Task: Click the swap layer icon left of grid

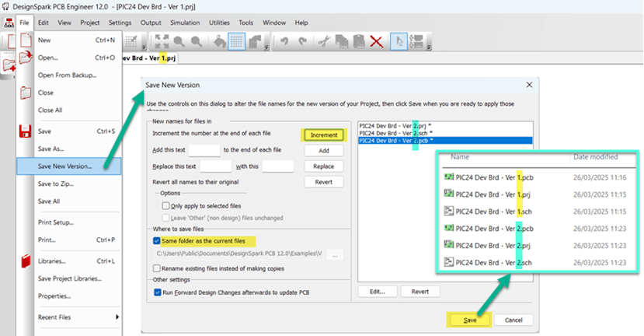Action: click(219, 41)
